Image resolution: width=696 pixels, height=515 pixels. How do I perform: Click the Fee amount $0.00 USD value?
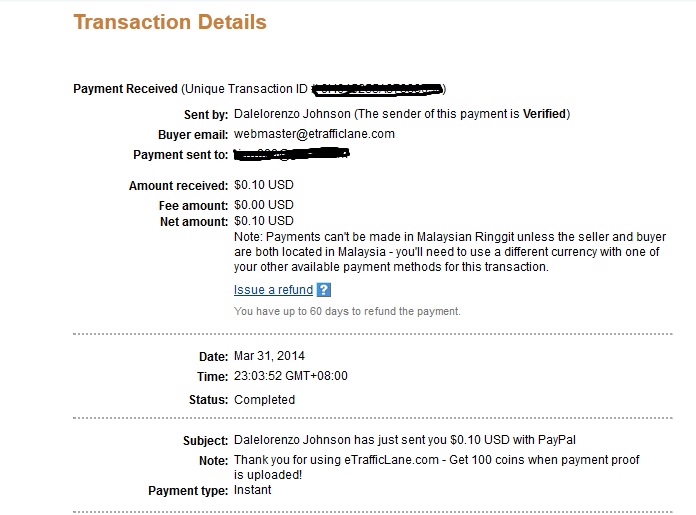[x=264, y=205]
